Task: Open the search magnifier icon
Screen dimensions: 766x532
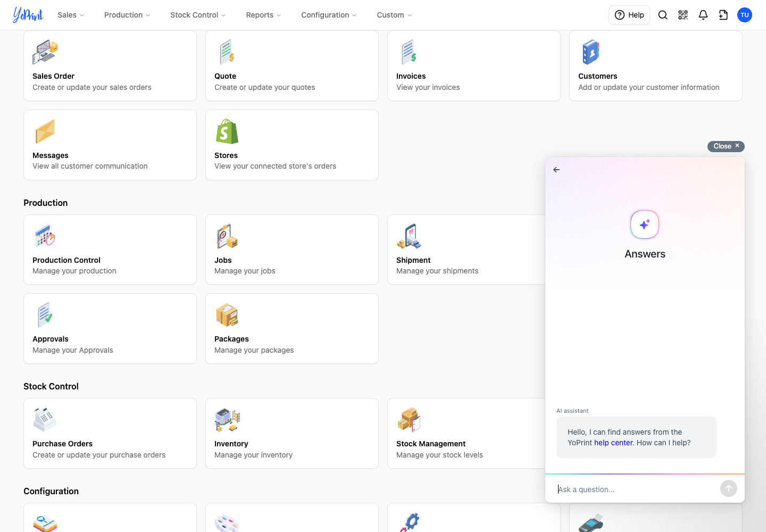Action: coord(663,15)
